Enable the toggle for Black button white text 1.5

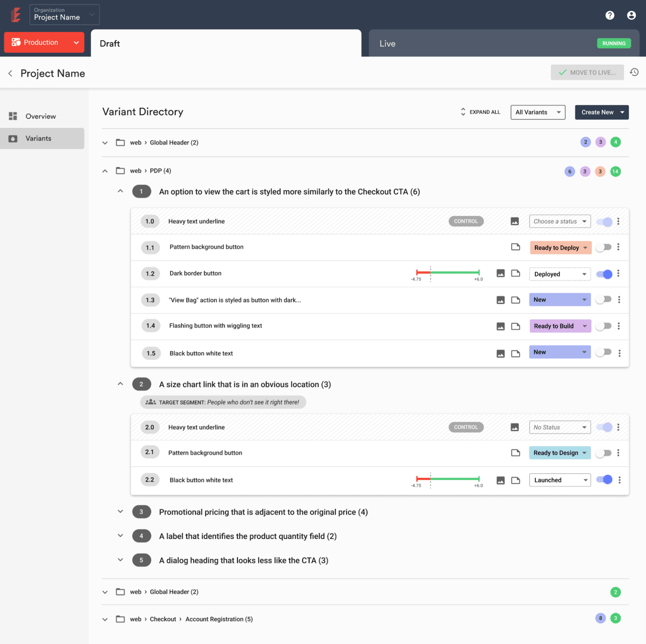604,352
